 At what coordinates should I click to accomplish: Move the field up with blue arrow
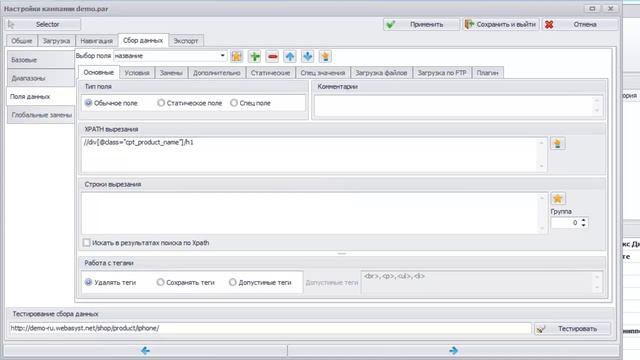(290, 56)
